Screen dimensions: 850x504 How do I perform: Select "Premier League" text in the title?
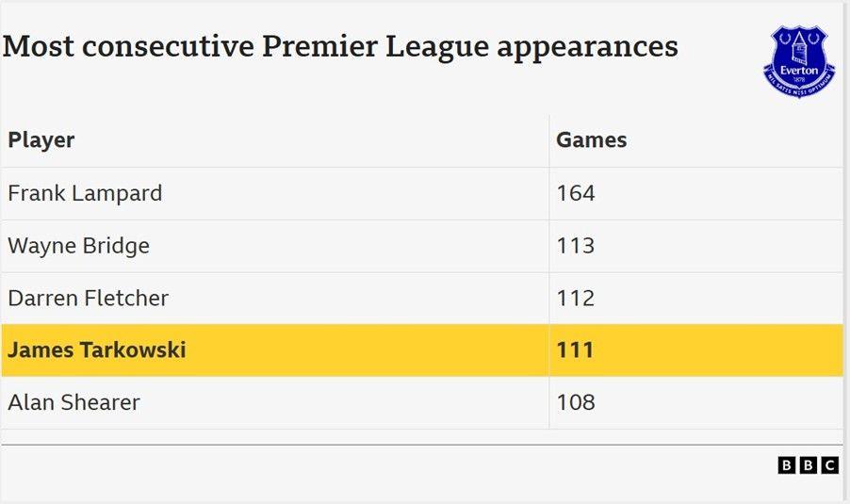click(x=375, y=47)
